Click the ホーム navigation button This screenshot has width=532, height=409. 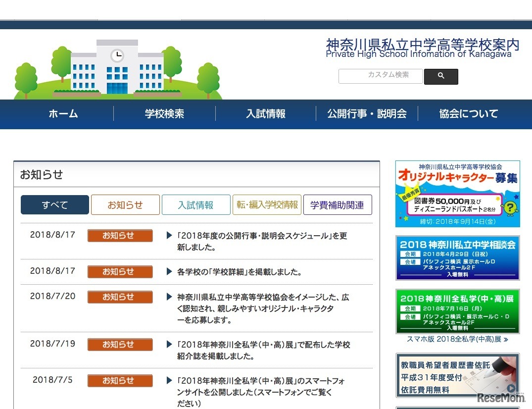[63, 114]
